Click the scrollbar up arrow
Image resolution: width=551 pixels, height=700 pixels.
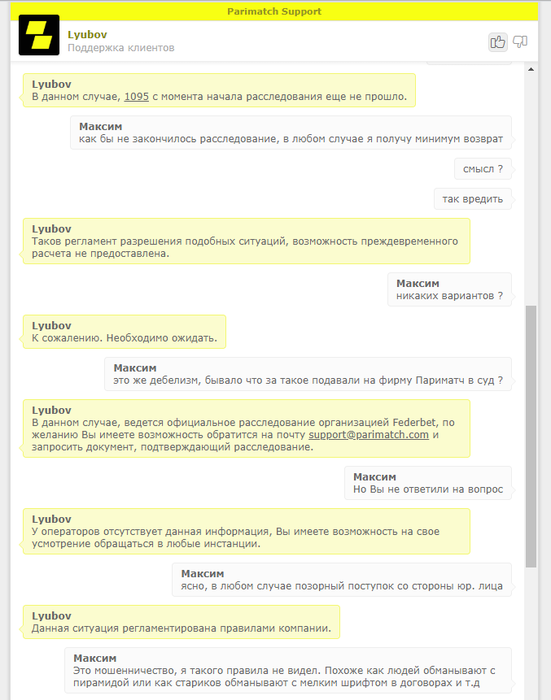point(530,69)
